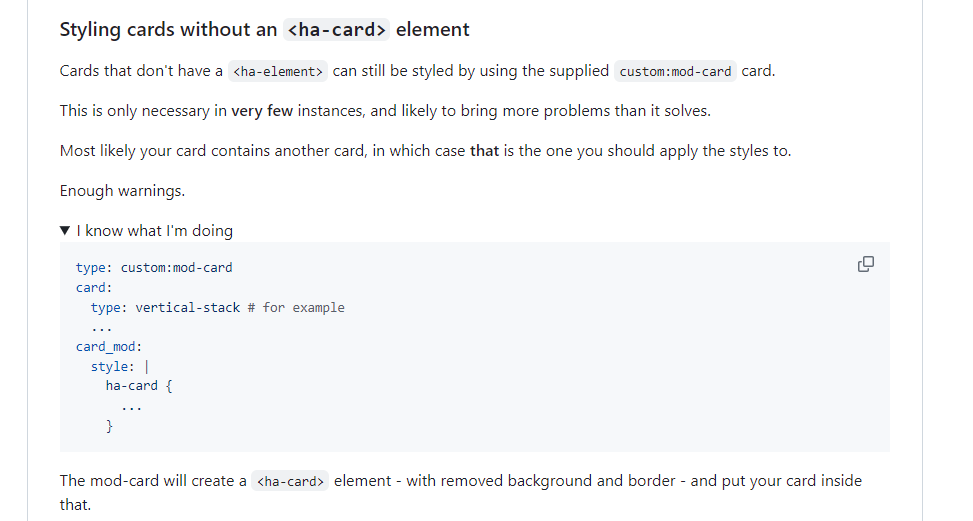Viewport: 973px width, 521px height.
Task: Click the "Styling cards without an" heading text
Action: [168, 29]
